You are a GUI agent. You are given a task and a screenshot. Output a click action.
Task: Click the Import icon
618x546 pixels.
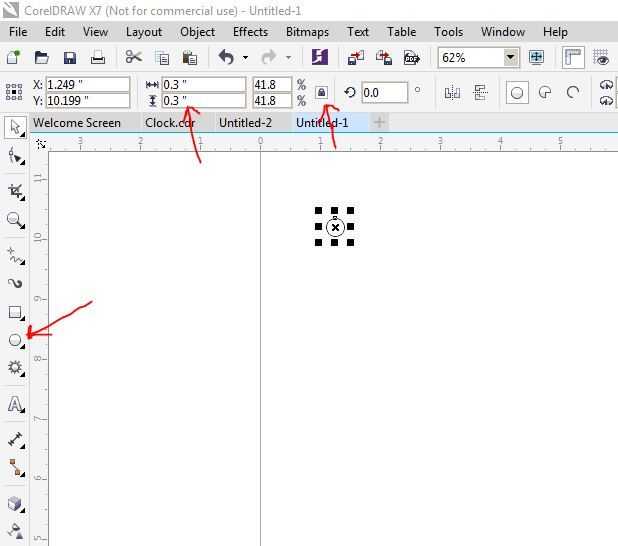[x=356, y=58]
